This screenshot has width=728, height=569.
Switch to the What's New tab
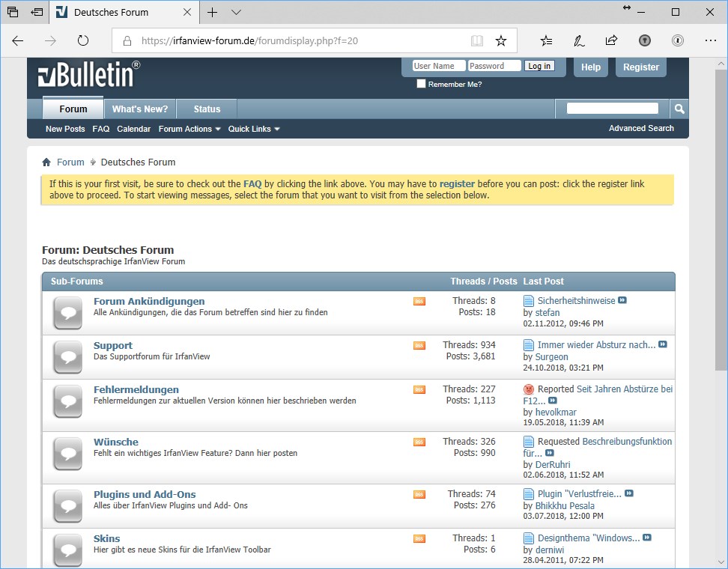click(139, 109)
